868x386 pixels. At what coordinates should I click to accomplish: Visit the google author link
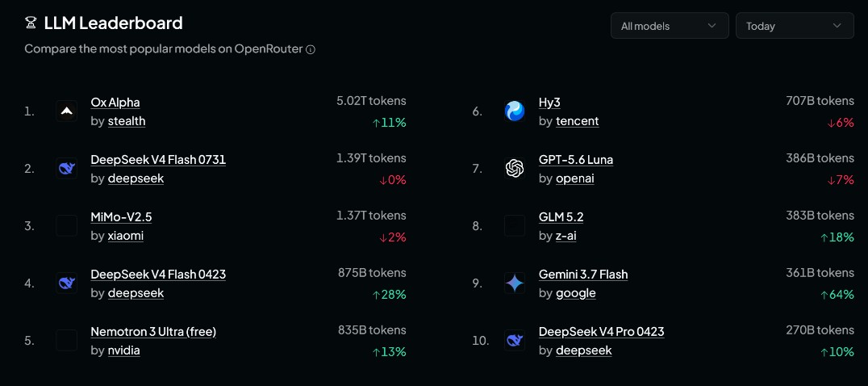tap(576, 293)
